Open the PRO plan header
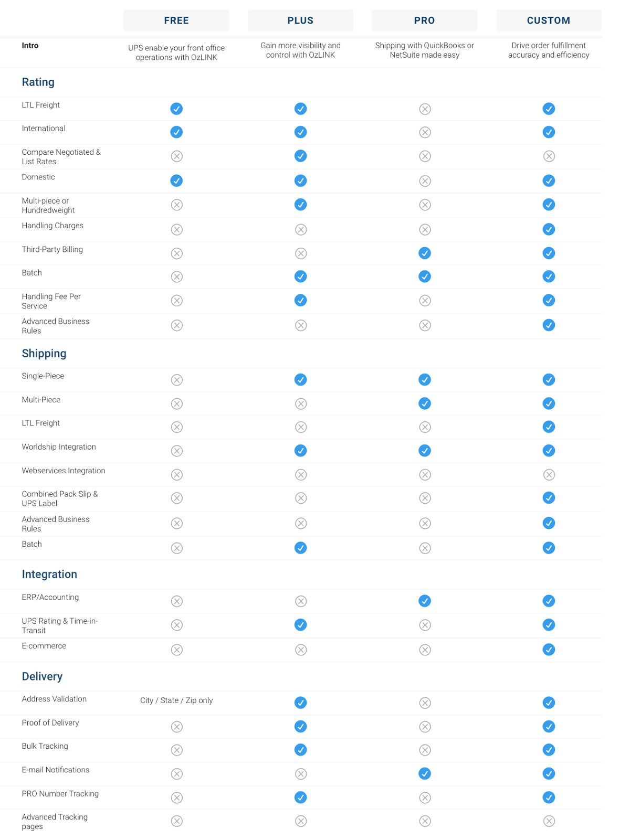The image size is (630, 840). (424, 20)
